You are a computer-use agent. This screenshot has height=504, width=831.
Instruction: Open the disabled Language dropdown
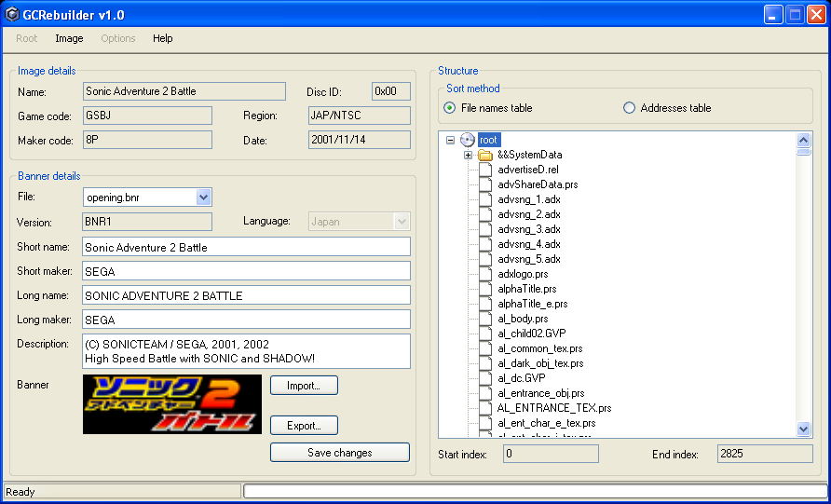pyautogui.click(x=402, y=222)
